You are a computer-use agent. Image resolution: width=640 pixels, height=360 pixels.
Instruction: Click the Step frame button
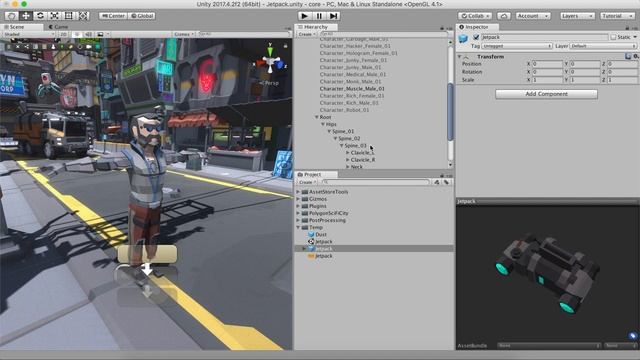[x=333, y=16]
